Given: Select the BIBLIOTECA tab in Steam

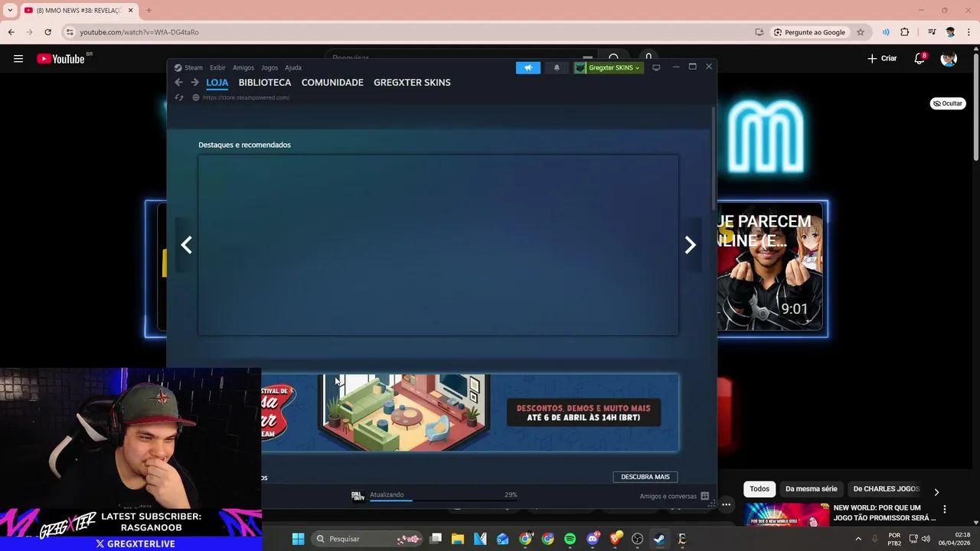Looking at the screenshot, I should point(265,83).
